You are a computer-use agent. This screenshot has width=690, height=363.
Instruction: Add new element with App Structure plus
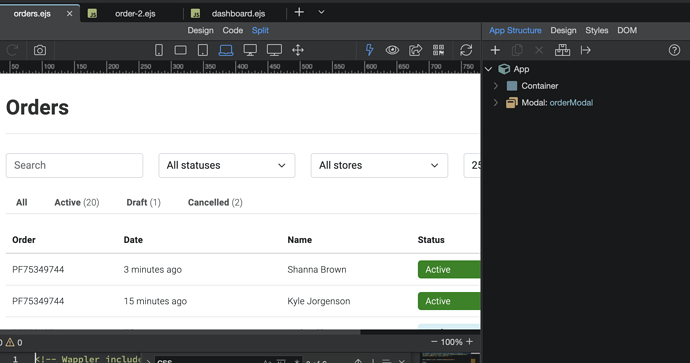coord(495,50)
